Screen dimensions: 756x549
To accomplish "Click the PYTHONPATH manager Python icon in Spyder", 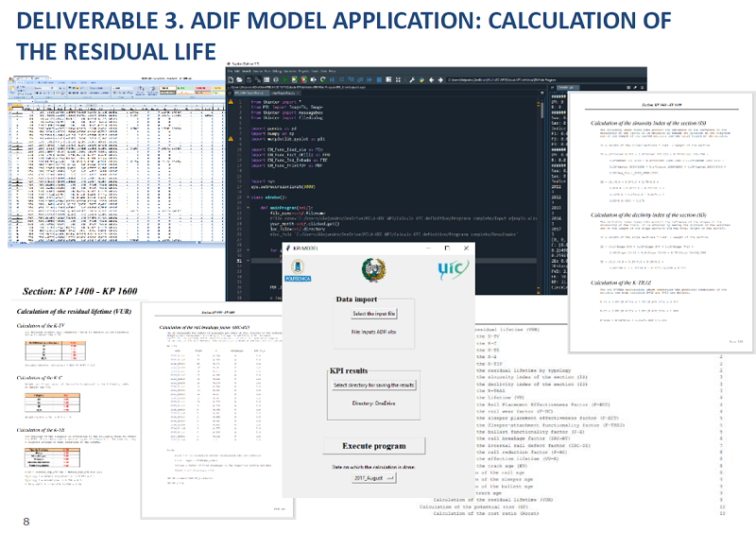I will (x=421, y=79).
